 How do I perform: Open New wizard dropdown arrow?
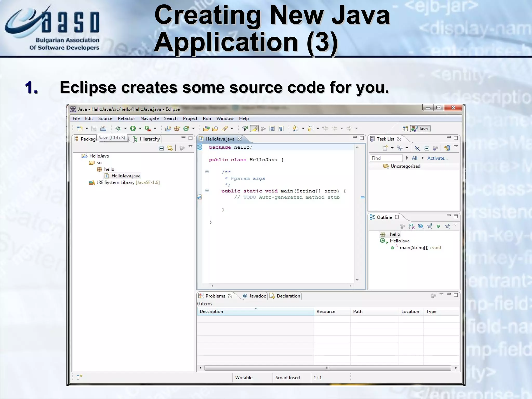click(x=87, y=128)
